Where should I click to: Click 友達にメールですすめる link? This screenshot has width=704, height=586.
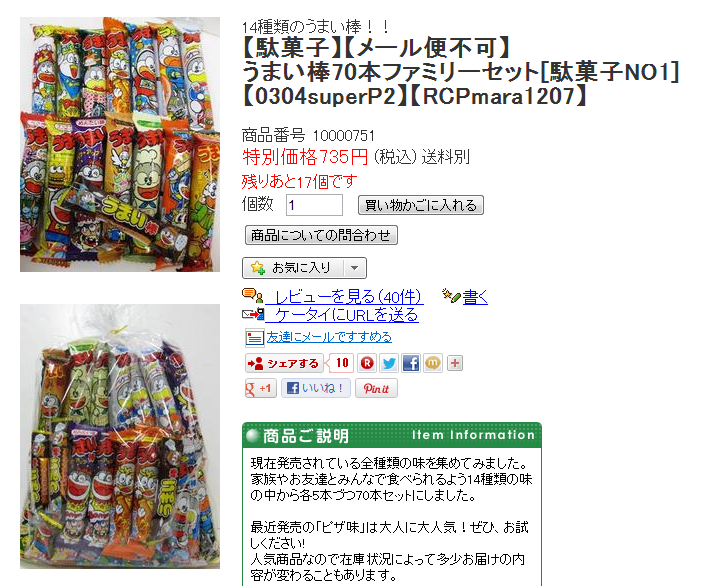[329, 337]
